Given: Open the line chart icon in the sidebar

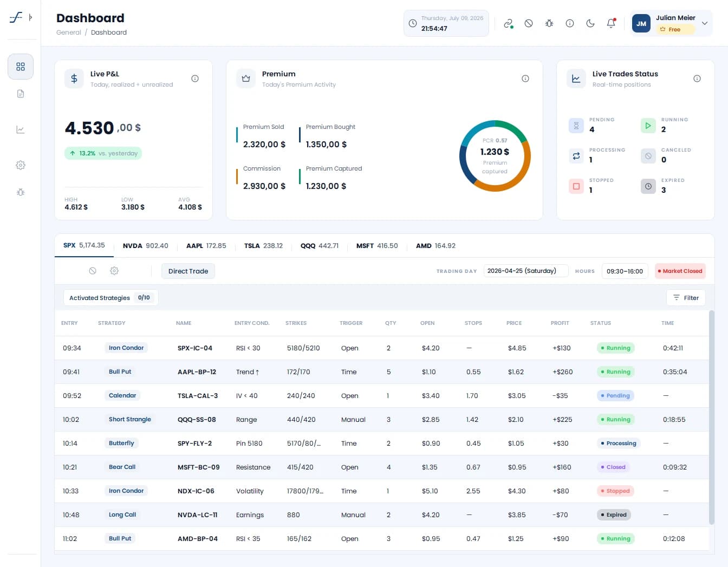Looking at the screenshot, I should point(21,129).
